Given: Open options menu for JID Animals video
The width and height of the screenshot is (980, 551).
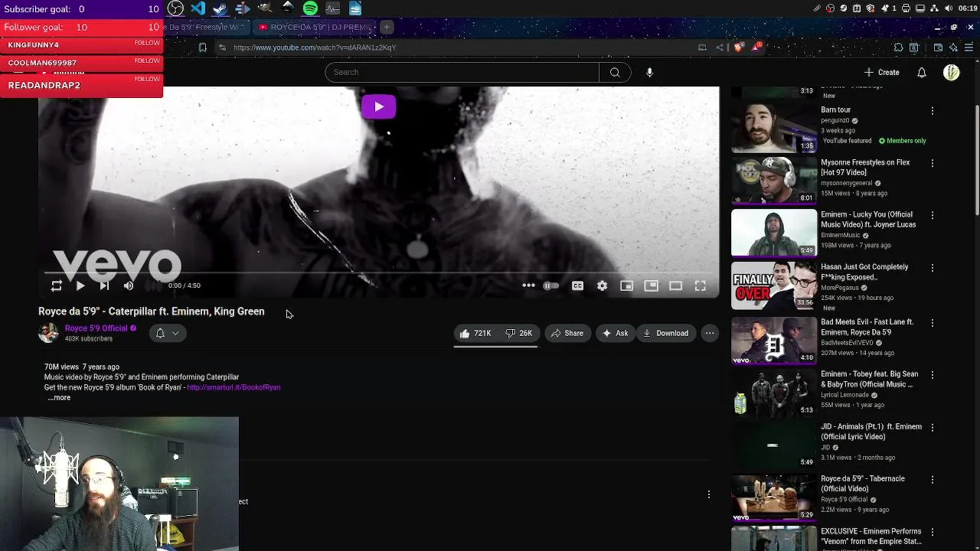Looking at the screenshot, I should tap(933, 427).
